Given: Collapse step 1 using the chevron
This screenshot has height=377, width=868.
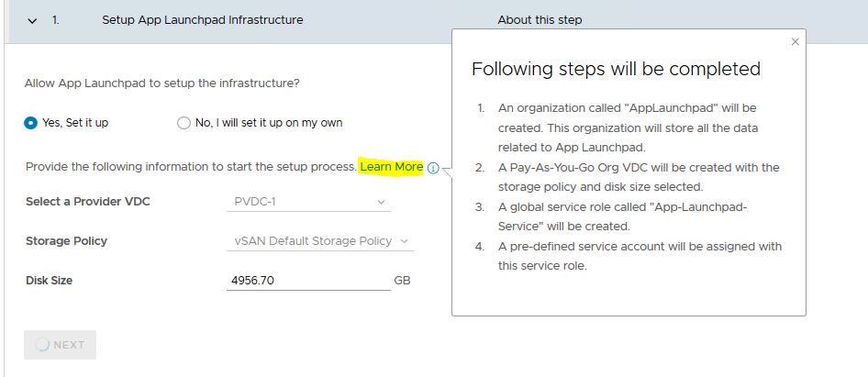Looking at the screenshot, I should coord(33,20).
